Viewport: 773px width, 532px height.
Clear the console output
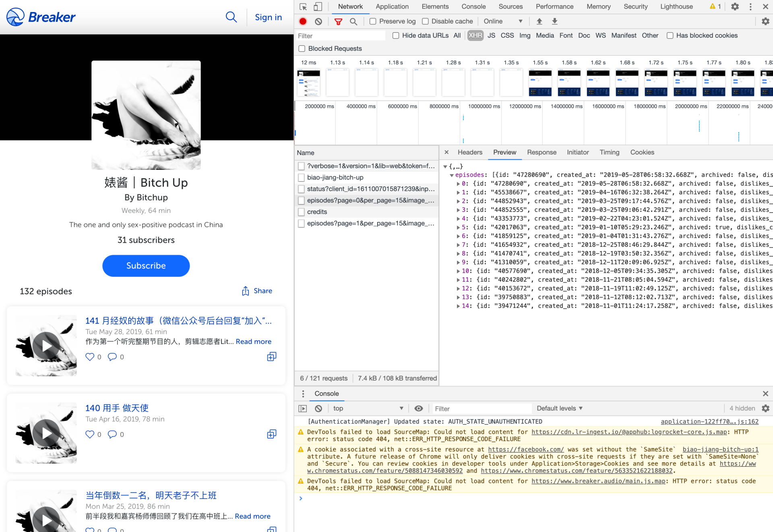pos(318,408)
